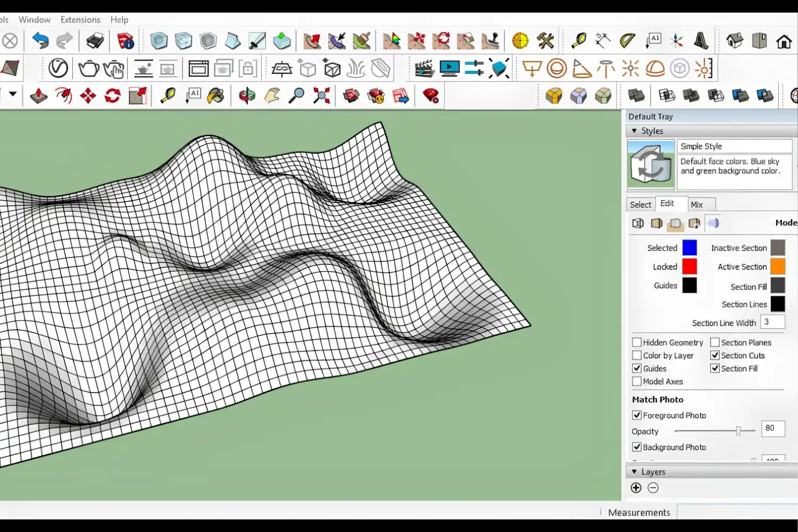Viewport: 798px width, 532px height.
Task: Open the Print icon in toolbar
Action: (96, 40)
